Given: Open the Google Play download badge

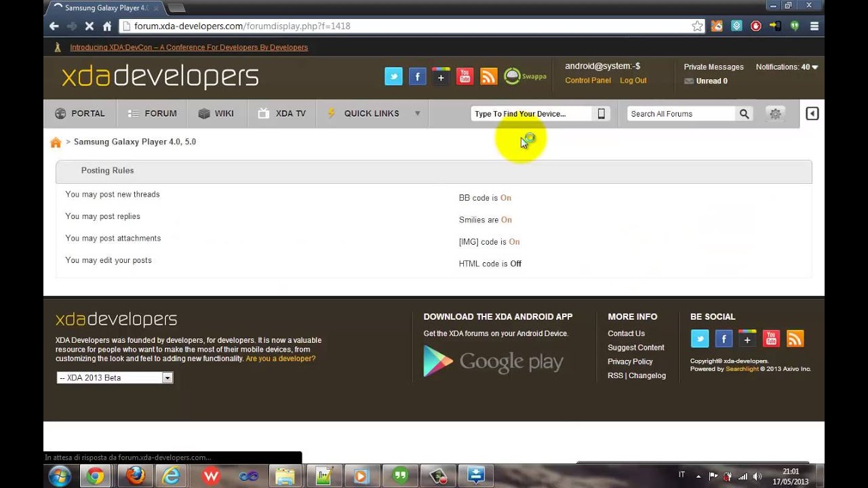Looking at the screenshot, I should point(494,361).
